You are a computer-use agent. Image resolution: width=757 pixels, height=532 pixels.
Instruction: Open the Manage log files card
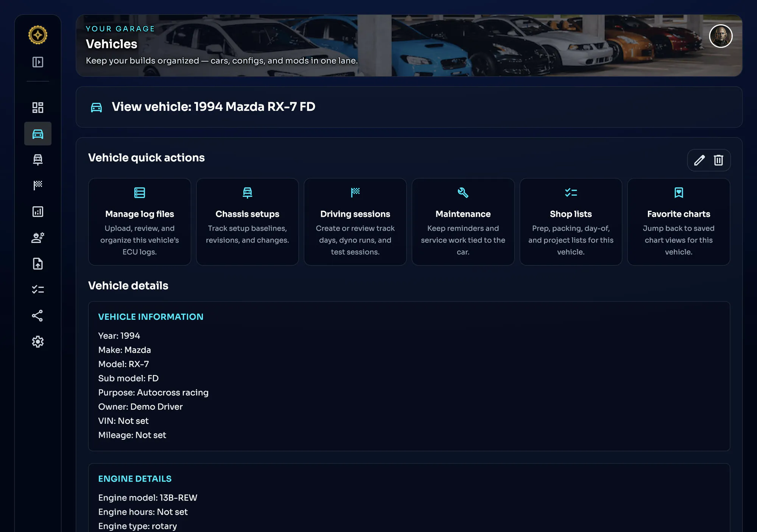click(x=140, y=222)
